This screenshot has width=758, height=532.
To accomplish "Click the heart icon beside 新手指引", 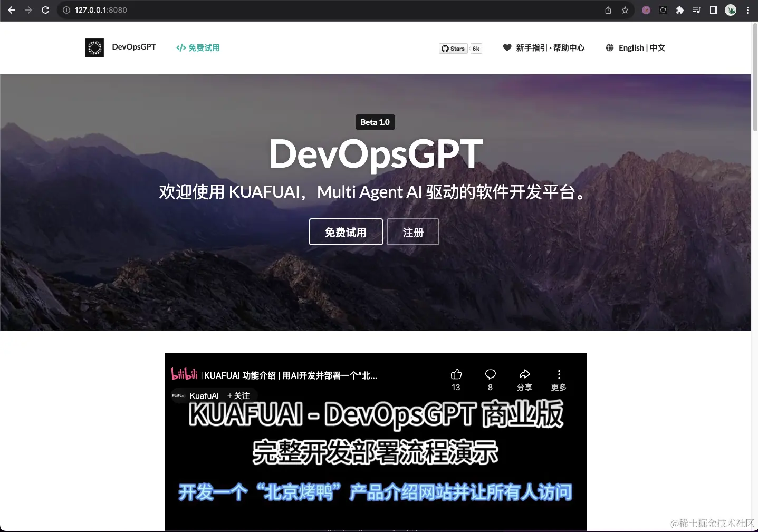I will (507, 47).
